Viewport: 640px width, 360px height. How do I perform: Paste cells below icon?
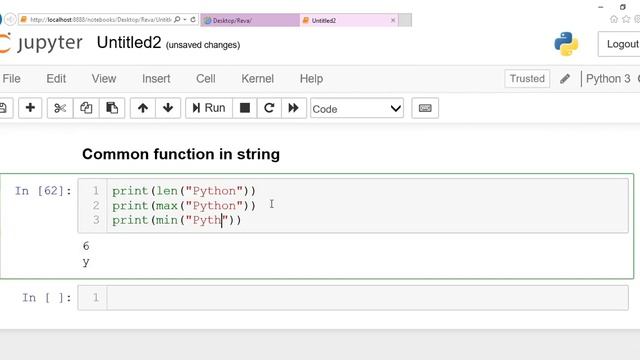click(x=112, y=108)
